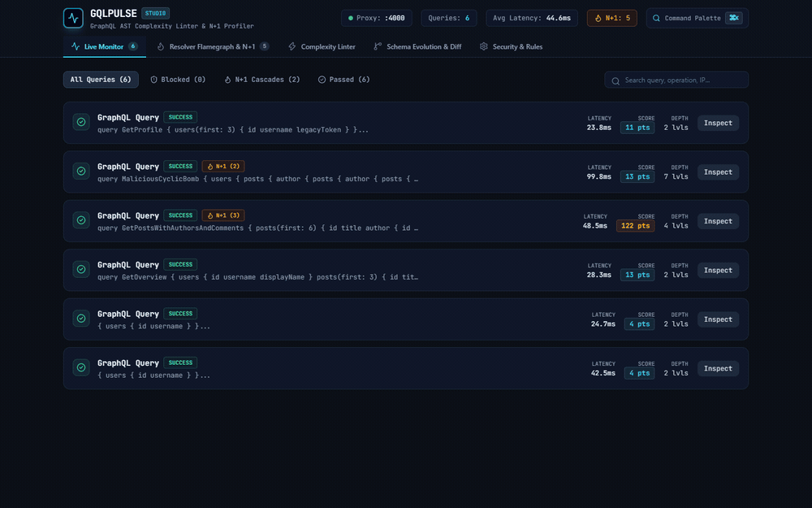Click the 11 pts score badge

[x=637, y=128]
